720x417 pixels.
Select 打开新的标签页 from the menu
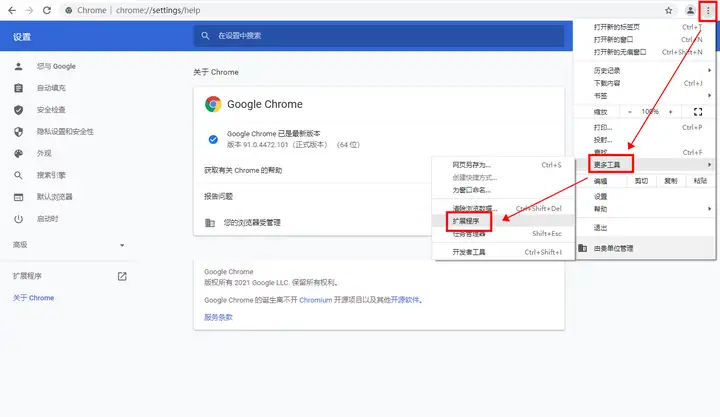[645, 27]
